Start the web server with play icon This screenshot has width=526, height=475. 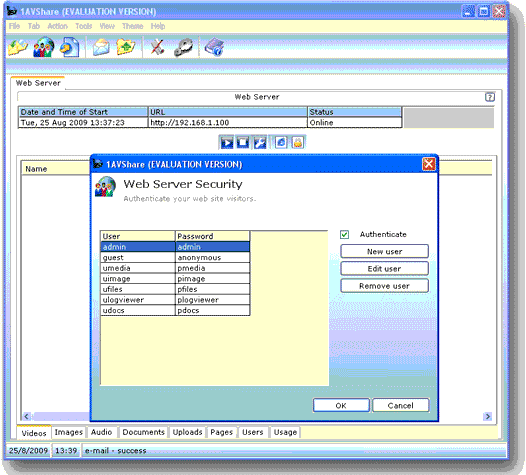pyautogui.click(x=227, y=143)
